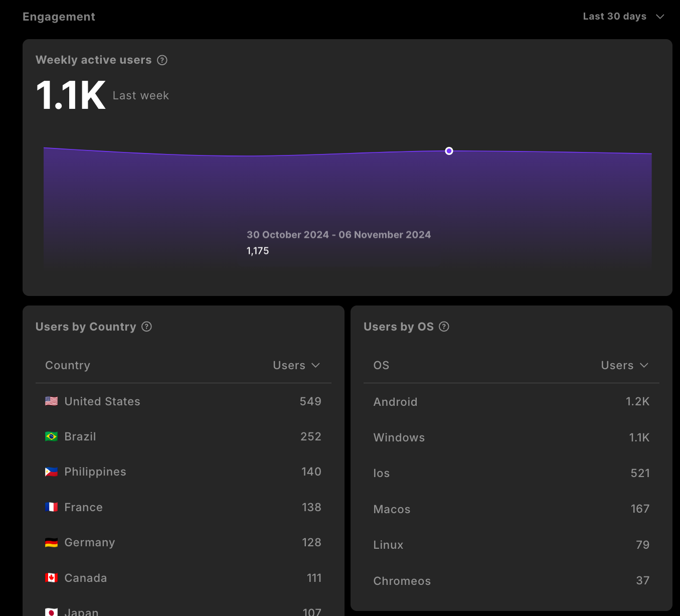
Task: Click the highlighted data point on the chart
Action: tap(449, 150)
